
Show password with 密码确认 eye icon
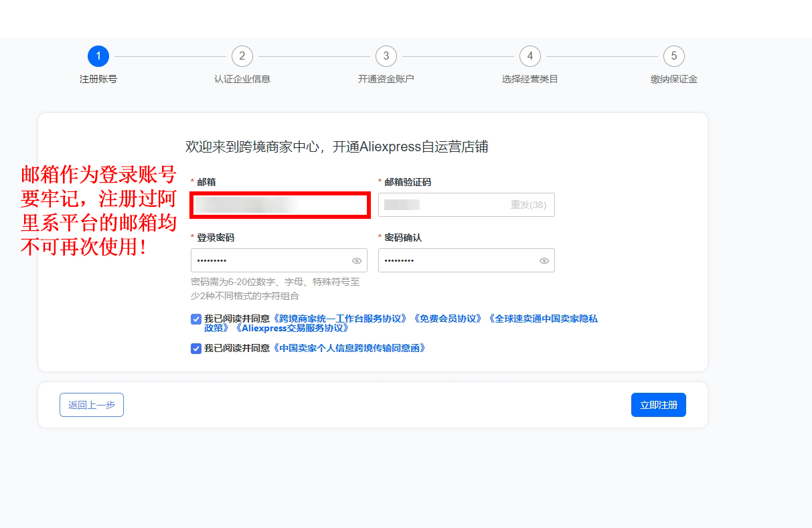(x=544, y=261)
